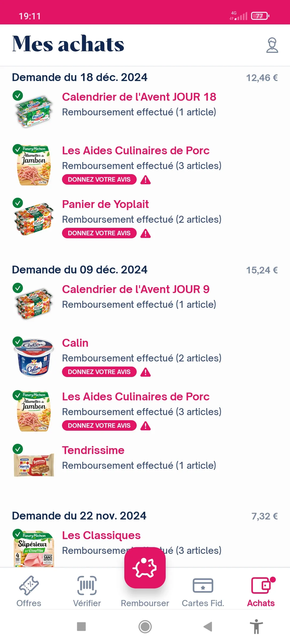Tap warning triangle beside Calin review
Image resolution: width=290 pixels, height=644 pixels.
pyautogui.click(x=146, y=372)
